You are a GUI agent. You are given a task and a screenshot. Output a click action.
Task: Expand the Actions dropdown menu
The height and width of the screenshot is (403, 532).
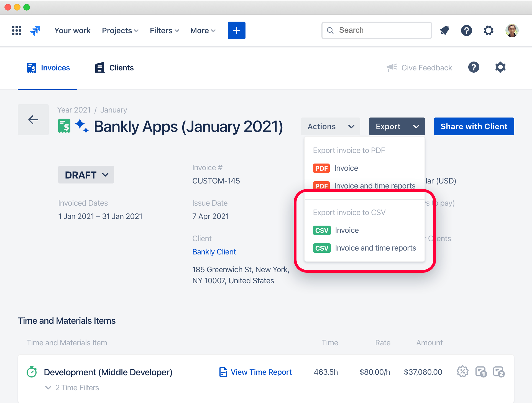(x=330, y=126)
